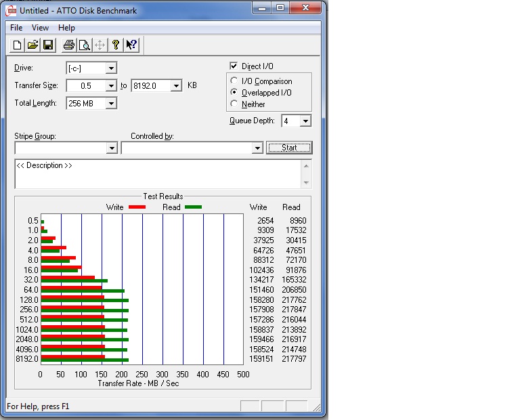Click the 1024.0 transfer size row label
The height and width of the screenshot is (420, 520).
[x=27, y=330]
